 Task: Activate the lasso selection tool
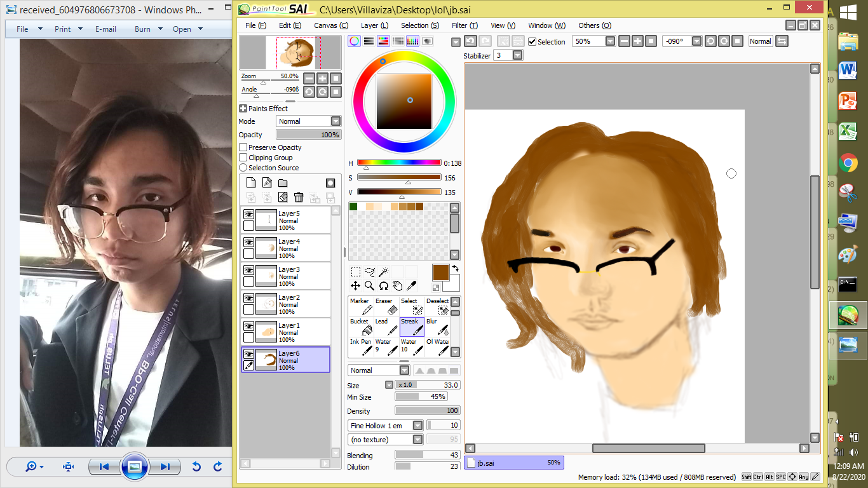[370, 272]
